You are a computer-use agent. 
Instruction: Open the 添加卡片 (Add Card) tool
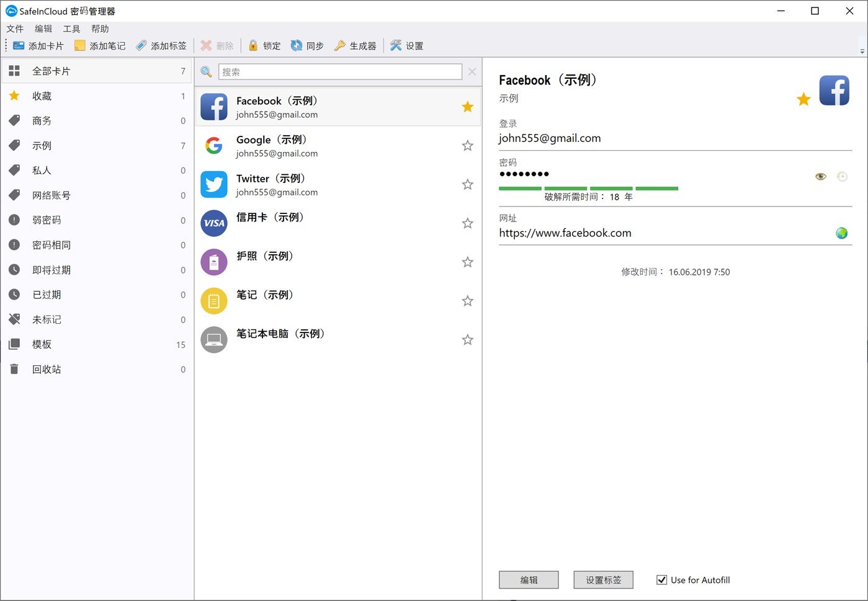click(38, 45)
